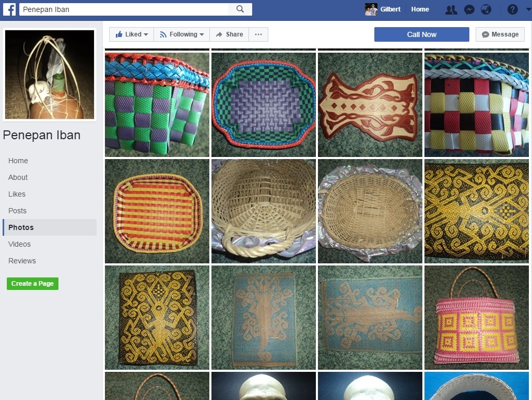Screen dimensions: 532x400
Task: Open the rattan basket with handle photo
Action: coord(264,211)
